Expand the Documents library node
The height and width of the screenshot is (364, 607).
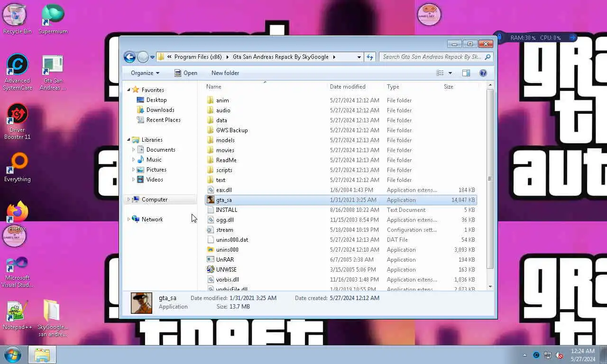click(133, 150)
